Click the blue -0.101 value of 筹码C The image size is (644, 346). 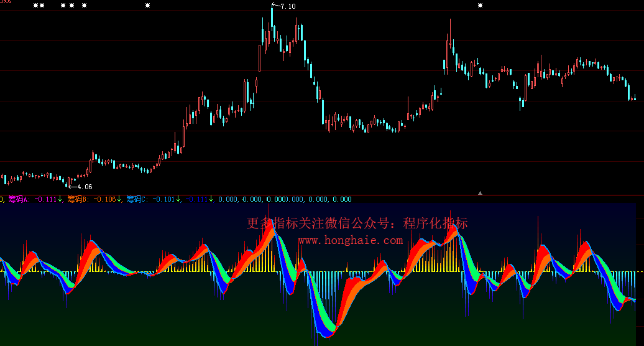(x=163, y=199)
